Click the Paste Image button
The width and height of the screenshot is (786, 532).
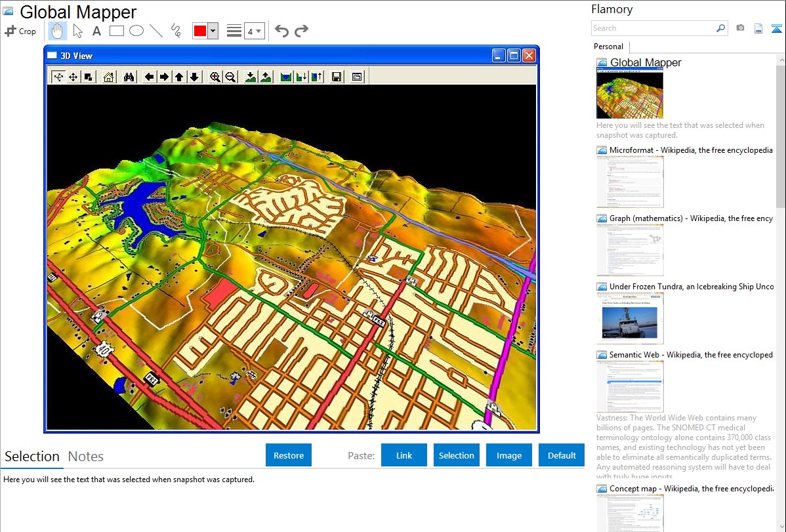[x=508, y=455]
